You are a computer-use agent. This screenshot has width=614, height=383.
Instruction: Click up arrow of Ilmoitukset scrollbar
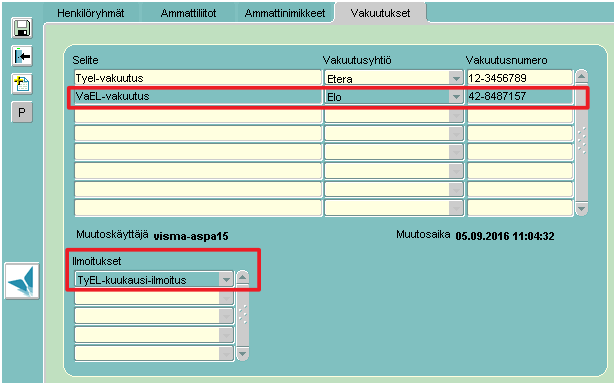pos(243,277)
